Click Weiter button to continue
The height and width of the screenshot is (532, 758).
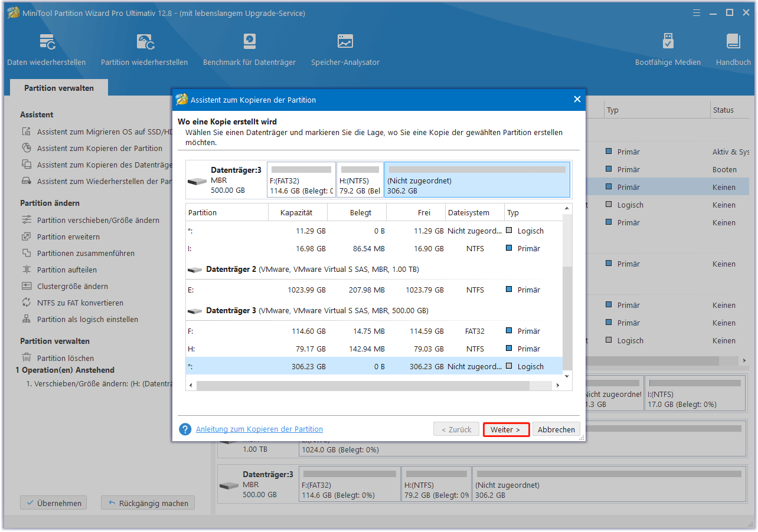click(506, 429)
